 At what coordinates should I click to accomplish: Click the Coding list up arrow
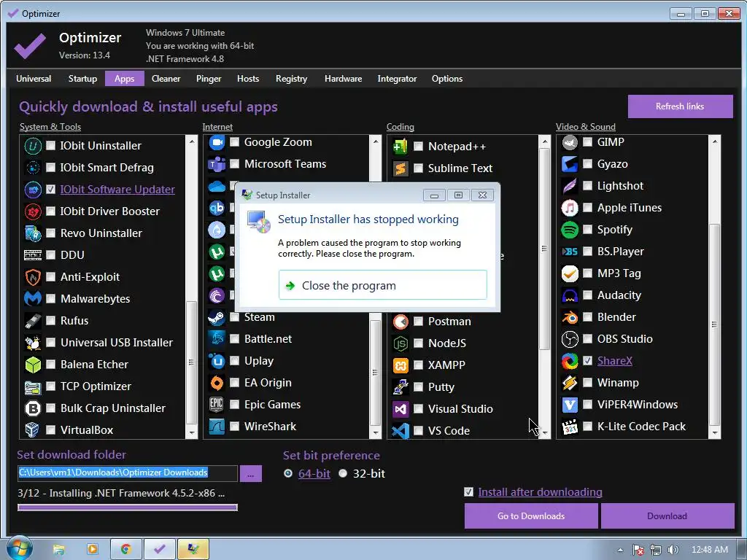tap(545, 141)
